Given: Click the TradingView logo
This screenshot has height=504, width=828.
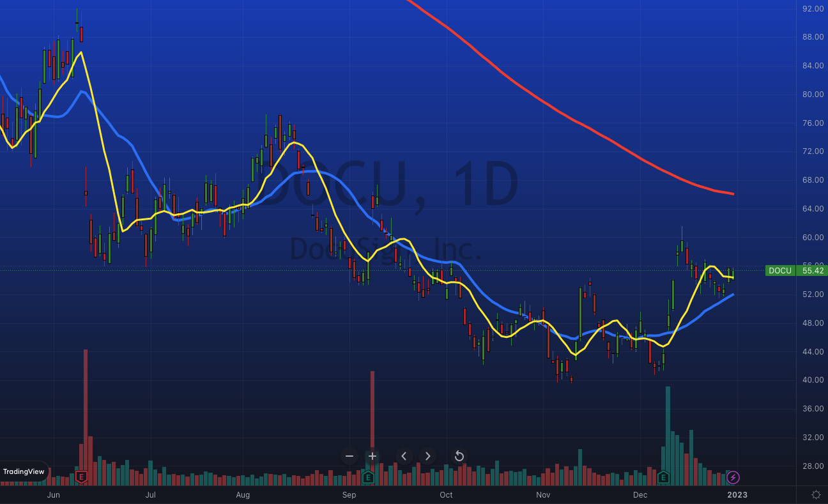Looking at the screenshot, I should (24, 471).
